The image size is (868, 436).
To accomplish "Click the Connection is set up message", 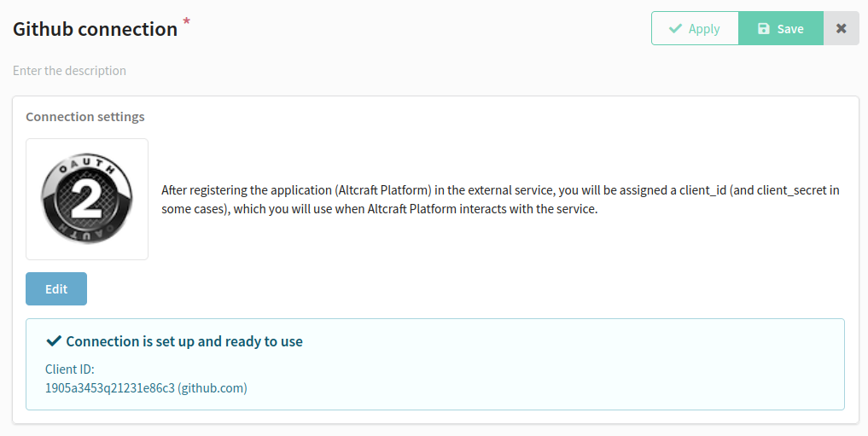I will click(x=184, y=341).
